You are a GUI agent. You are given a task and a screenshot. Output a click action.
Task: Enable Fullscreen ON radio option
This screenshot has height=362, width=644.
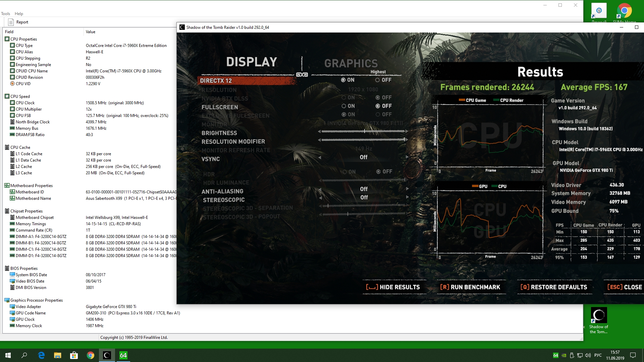click(344, 106)
